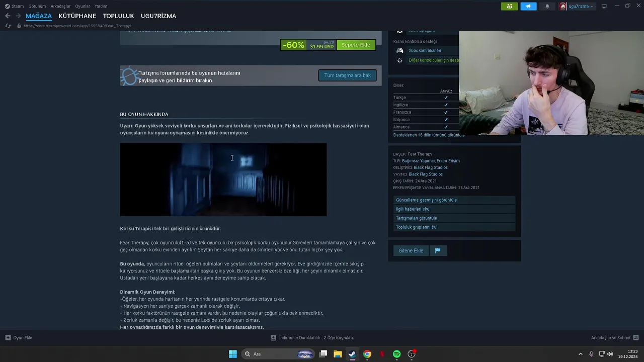Click the BU OYUN HAKKINDA heading
Image resolution: width=644 pixels, height=362 pixels.
click(x=144, y=114)
